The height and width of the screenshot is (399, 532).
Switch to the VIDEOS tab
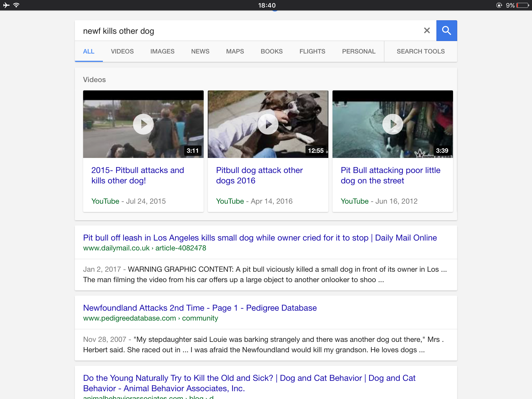(122, 51)
